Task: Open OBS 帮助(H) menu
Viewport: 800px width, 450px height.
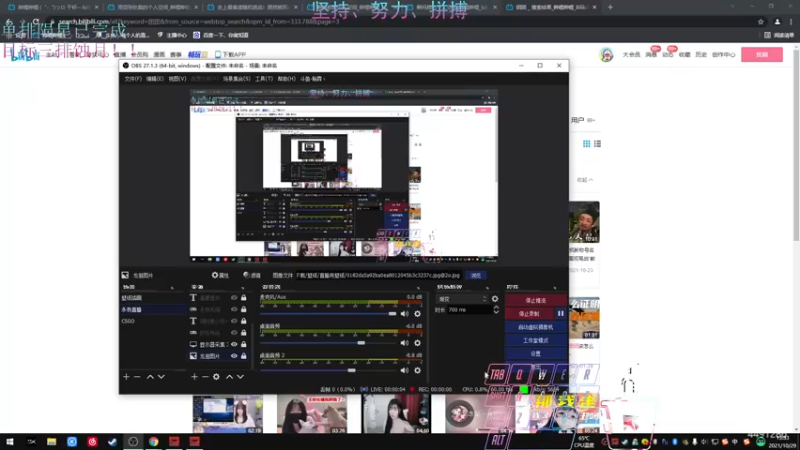Action: pyautogui.click(x=286, y=79)
